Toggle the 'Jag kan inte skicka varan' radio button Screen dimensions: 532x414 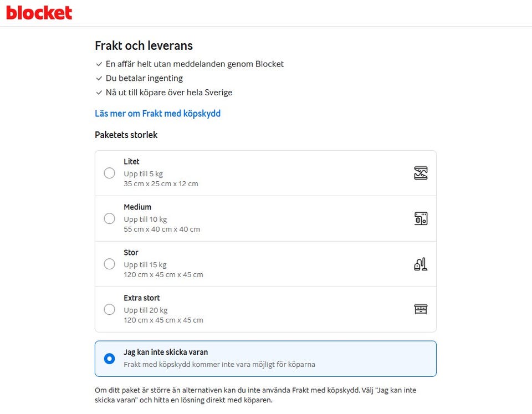109,359
